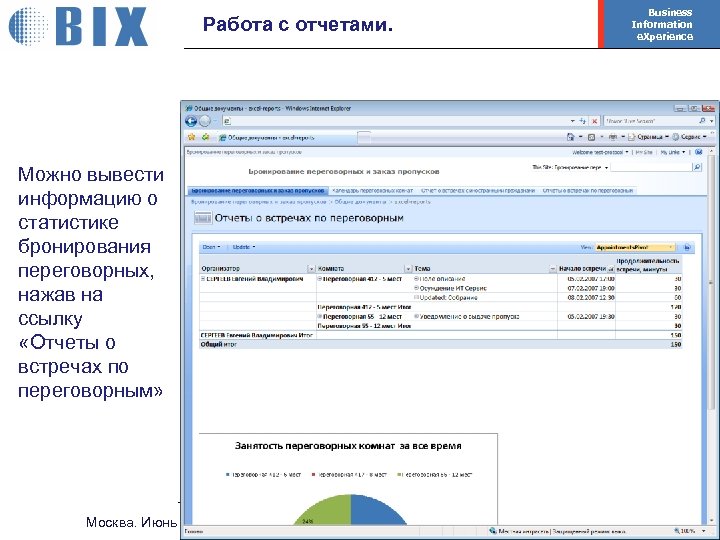
Task: Click the magnifier icon in Live Search
Action: [702, 121]
